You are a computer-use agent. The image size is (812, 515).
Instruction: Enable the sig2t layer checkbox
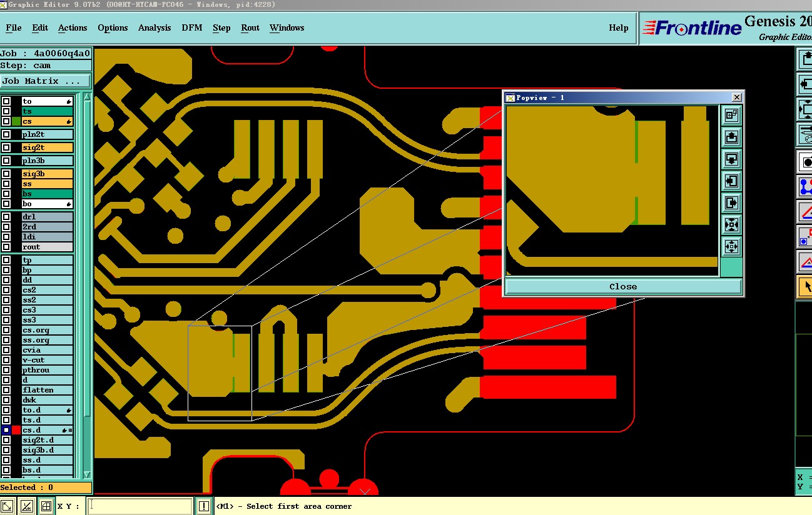[6, 147]
